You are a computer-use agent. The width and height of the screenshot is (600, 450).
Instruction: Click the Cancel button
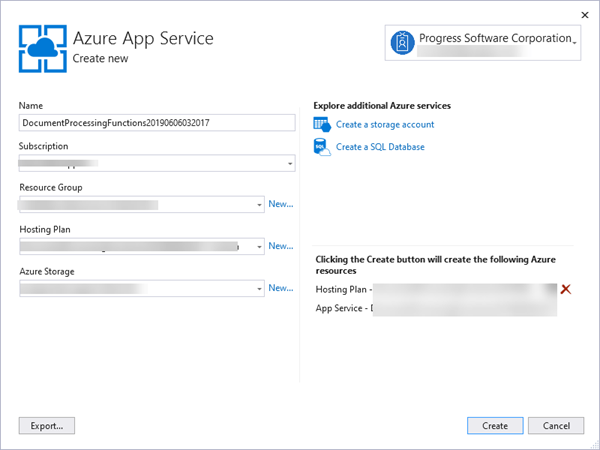point(556,426)
